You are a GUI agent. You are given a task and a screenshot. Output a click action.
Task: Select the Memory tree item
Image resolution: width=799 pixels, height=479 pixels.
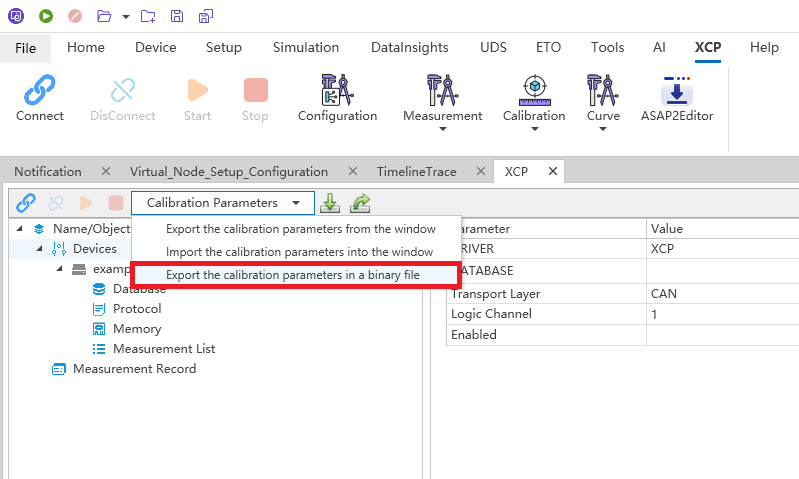point(137,329)
